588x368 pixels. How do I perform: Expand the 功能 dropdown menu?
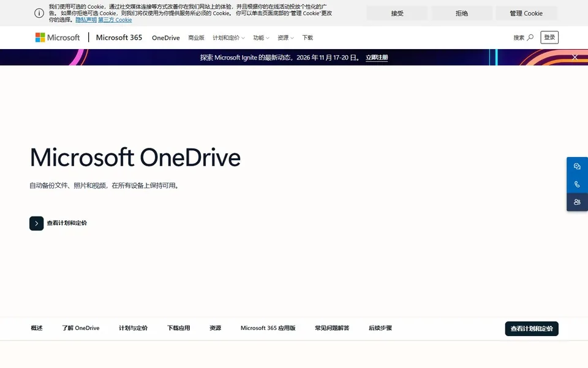pyautogui.click(x=261, y=37)
